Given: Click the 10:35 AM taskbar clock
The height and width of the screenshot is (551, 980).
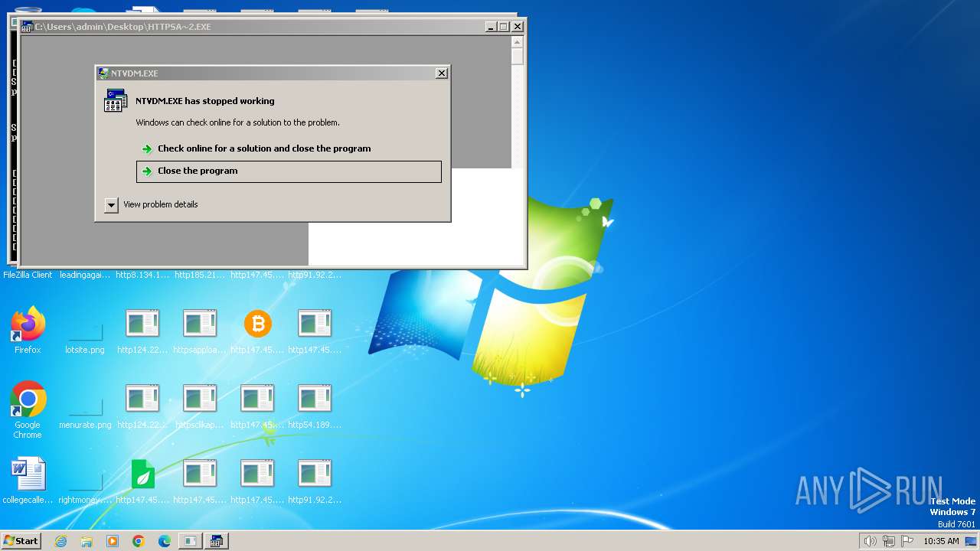Looking at the screenshot, I should (x=941, y=541).
